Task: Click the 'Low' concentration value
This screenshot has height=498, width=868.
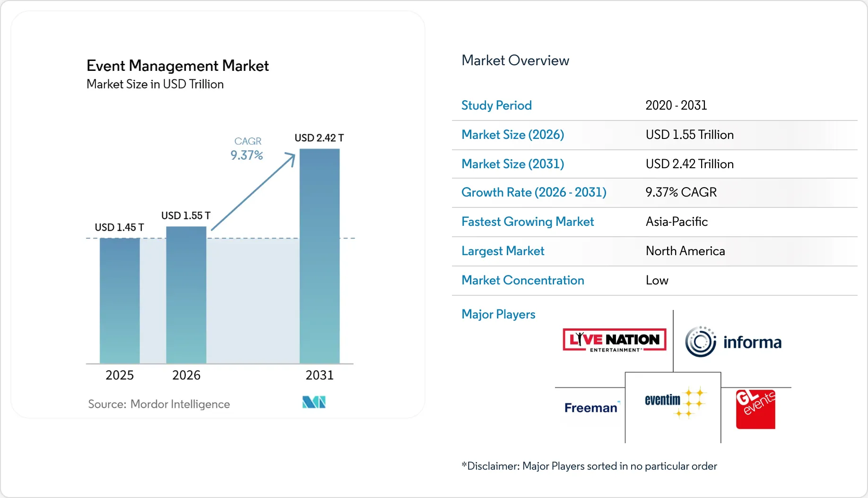Action: pyautogui.click(x=657, y=280)
